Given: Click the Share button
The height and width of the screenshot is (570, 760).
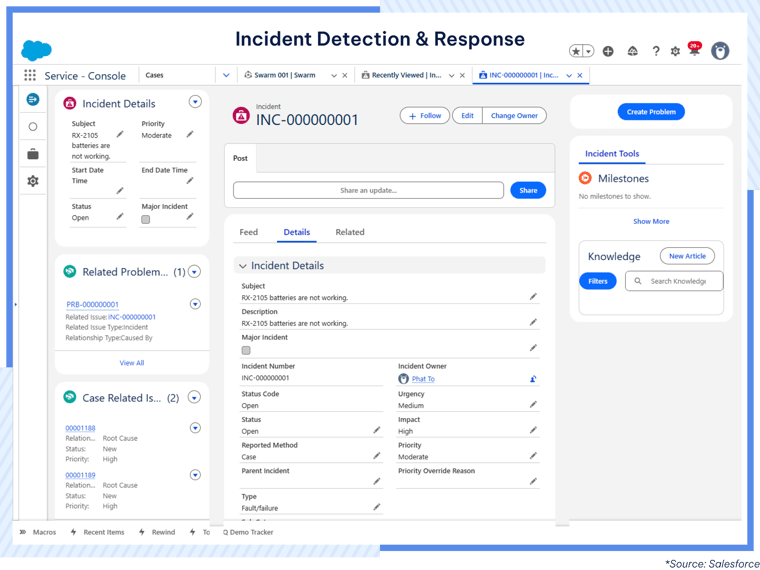Looking at the screenshot, I should tap(528, 190).
